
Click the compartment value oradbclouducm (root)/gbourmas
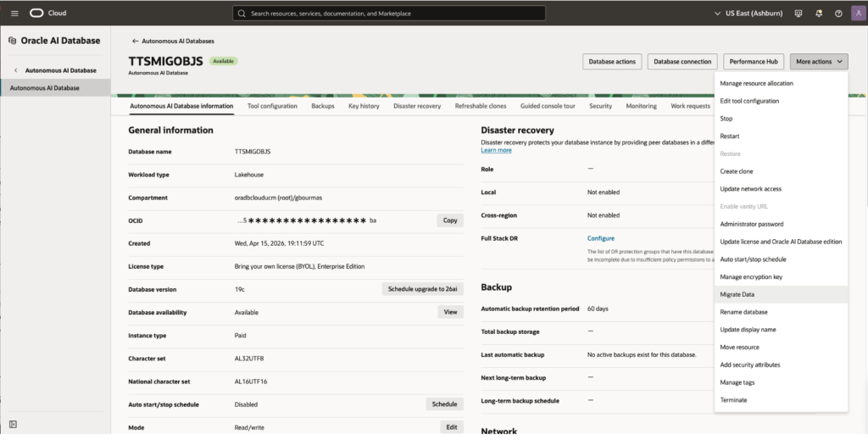(x=278, y=198)
